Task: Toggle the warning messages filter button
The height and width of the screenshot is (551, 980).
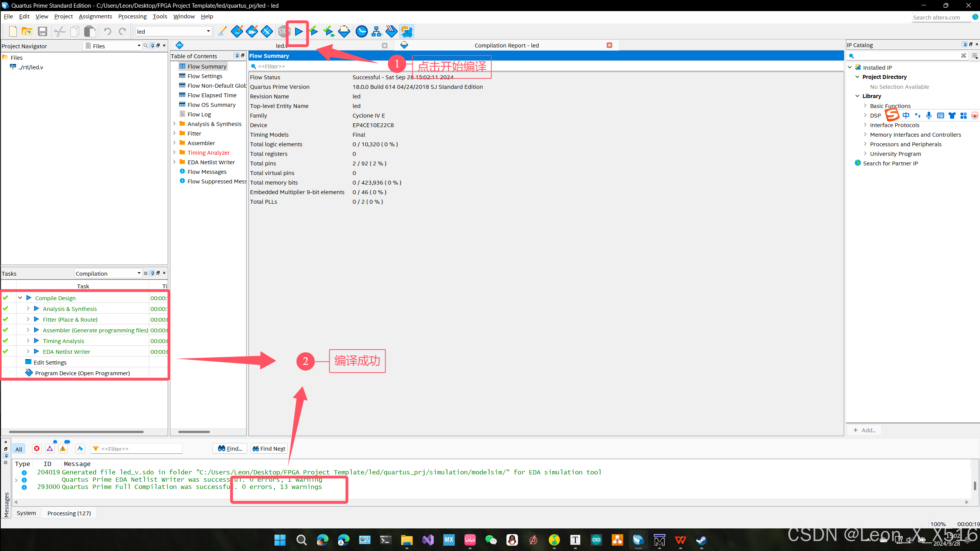Action: coord(63,448)
